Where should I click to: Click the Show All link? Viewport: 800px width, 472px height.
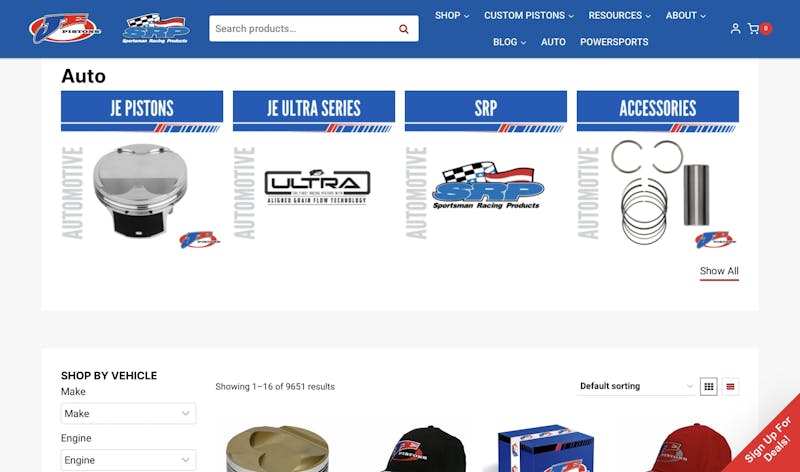pyautogui.click(x=719, y=271)
